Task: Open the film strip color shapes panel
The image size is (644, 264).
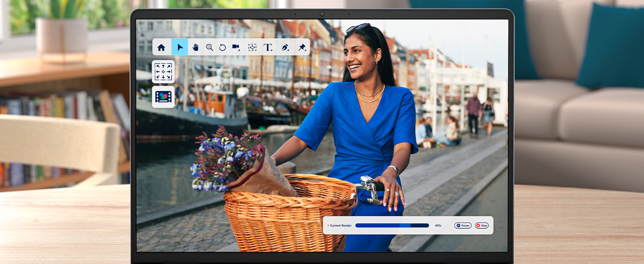Action: pyautogui.click(x=163, y=97)
